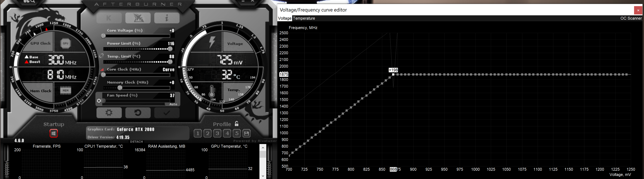This screenshot has width=644, height=179.
Task: Click the driver version 419.35
Action: pos(123,137)
